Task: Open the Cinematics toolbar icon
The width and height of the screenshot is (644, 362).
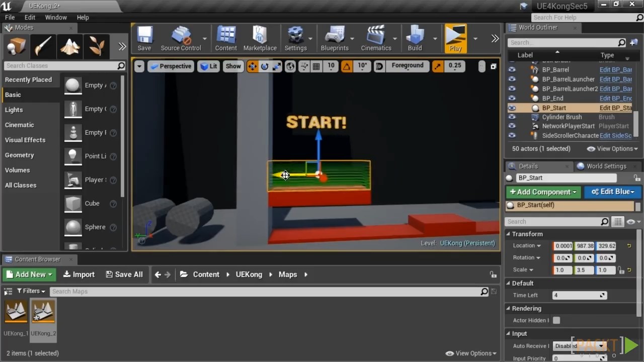Action: point(376,39)
